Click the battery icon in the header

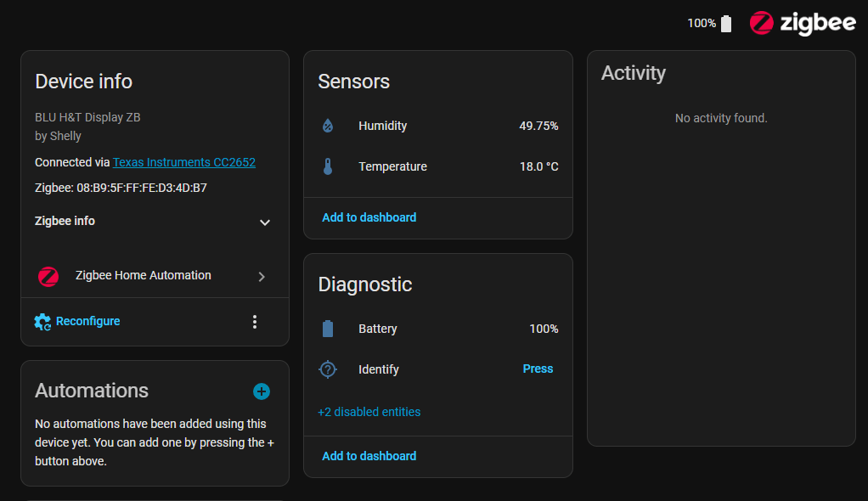click(x=726, y=24)
